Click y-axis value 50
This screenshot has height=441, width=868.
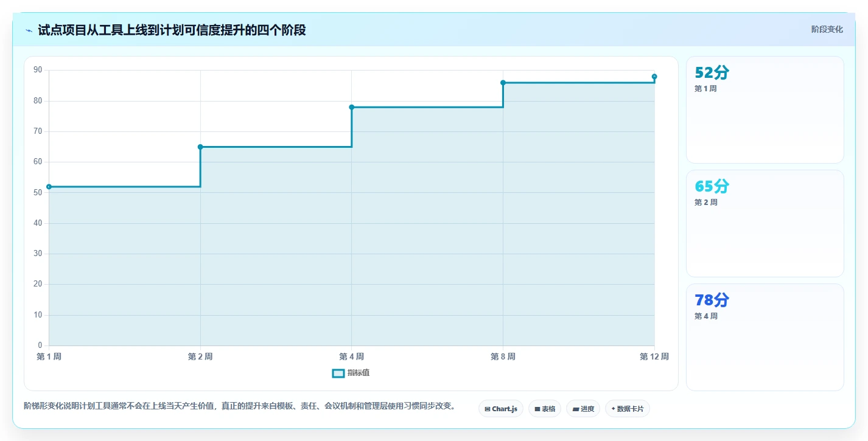tap(38, 193)
